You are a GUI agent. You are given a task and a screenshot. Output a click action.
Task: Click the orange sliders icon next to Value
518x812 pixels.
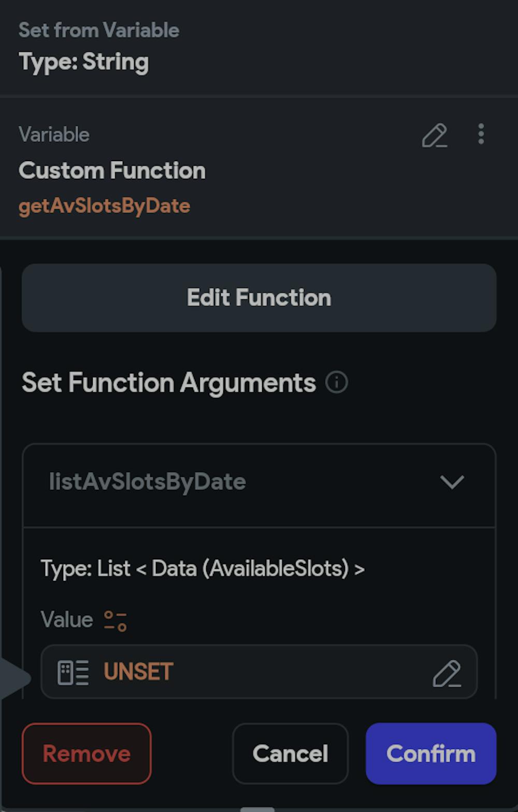point(115,621)
